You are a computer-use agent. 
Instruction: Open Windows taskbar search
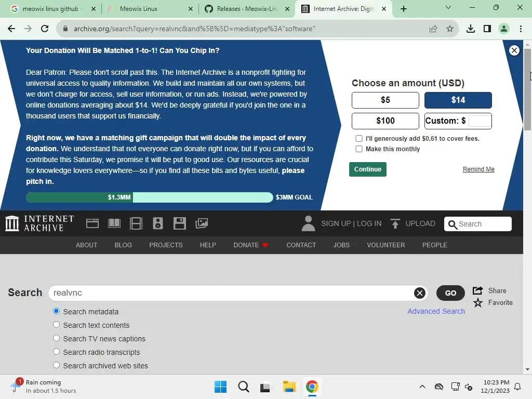pyautogui.click(x=243, y=387)
